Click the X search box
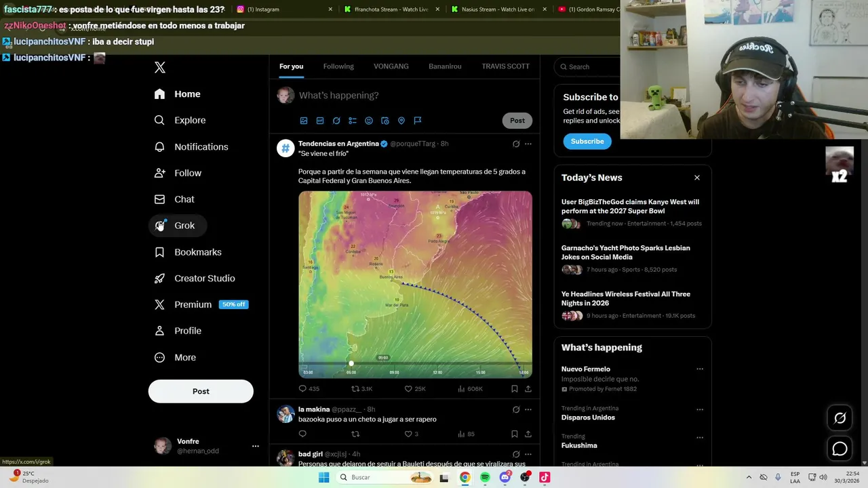Viewport: 868px width, 488px height. click(x=589, y=66)
